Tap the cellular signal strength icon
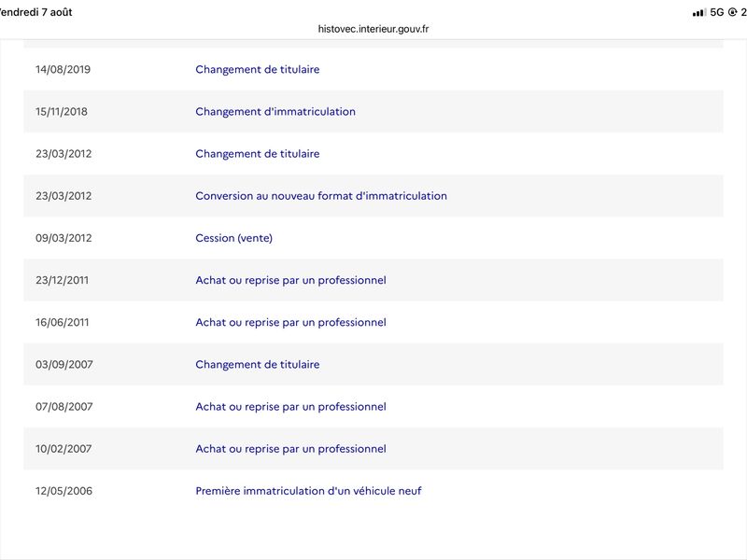This screenshot has width=747, height=560. tap(698, 12)
